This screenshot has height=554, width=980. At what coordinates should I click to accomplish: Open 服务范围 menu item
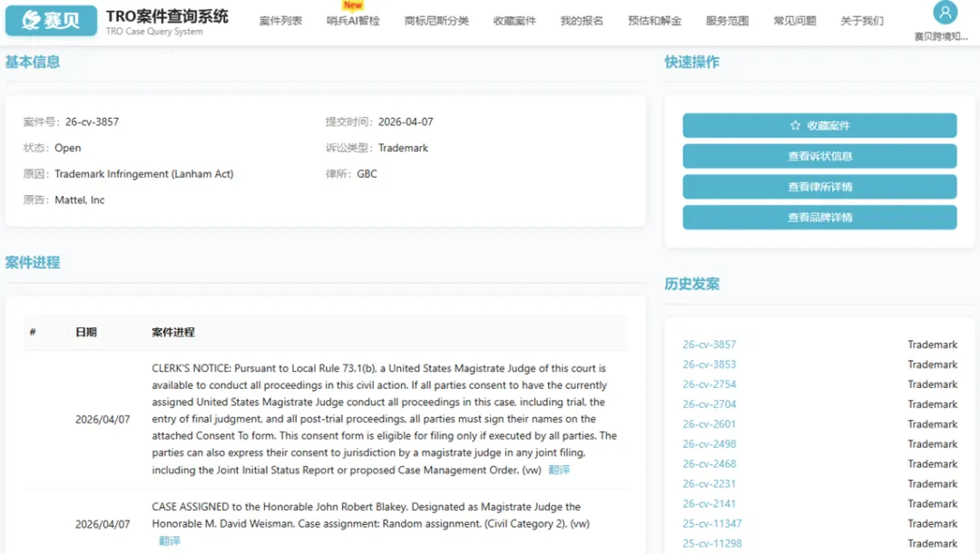click(728, 21)
